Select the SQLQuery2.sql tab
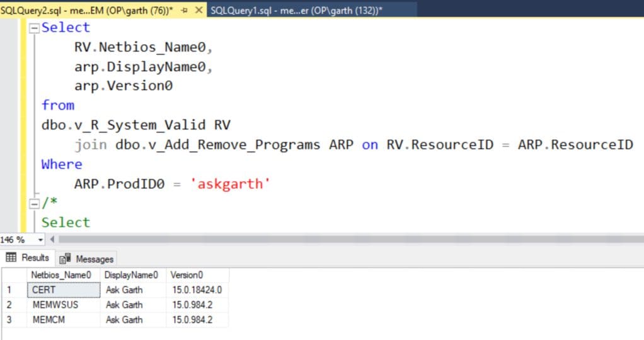644x340 pixels. click(x=87, y=10)
